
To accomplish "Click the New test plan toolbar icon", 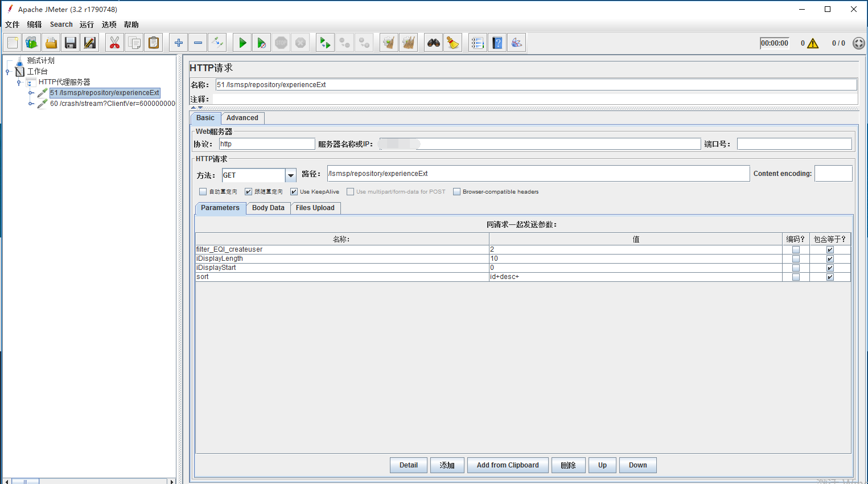I will 13,43.
